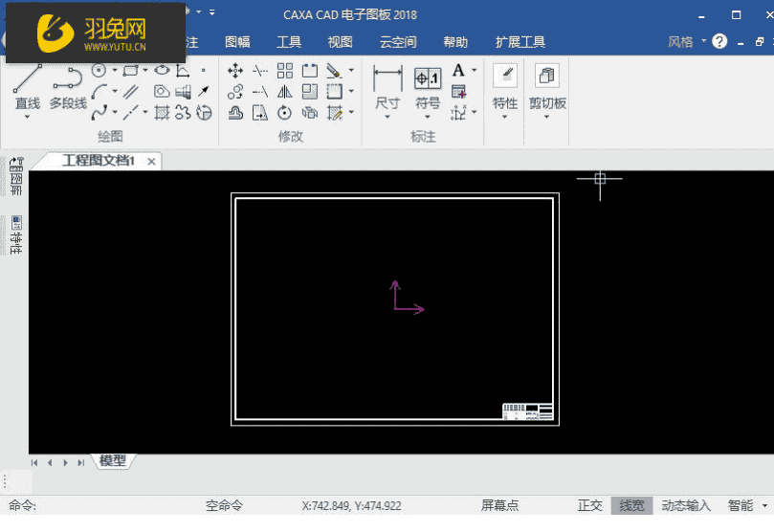Close the 工程图文档1 tab
The width and height of the screenshot is (774, 532).
tap(151, 162)
